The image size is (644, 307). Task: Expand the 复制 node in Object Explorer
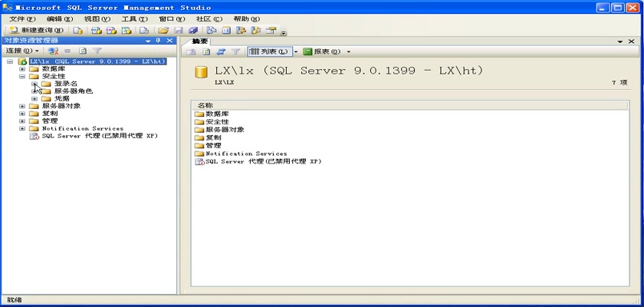[22, 114]
